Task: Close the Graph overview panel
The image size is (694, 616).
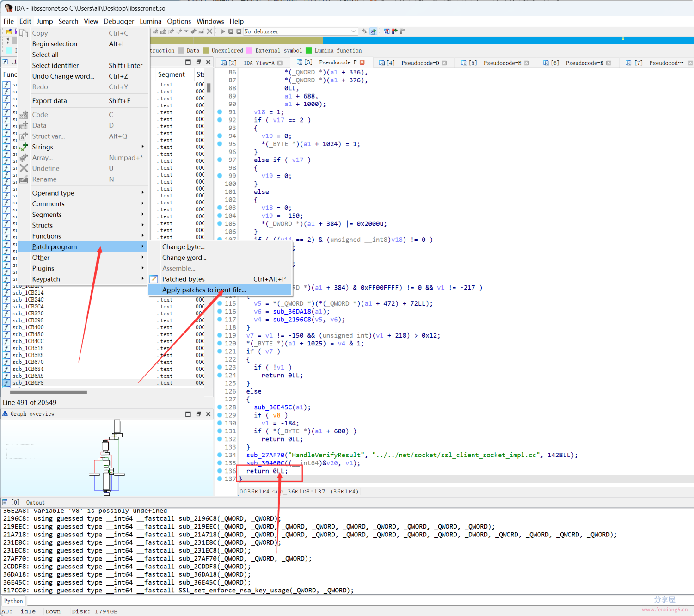Action: click(208, 414)
